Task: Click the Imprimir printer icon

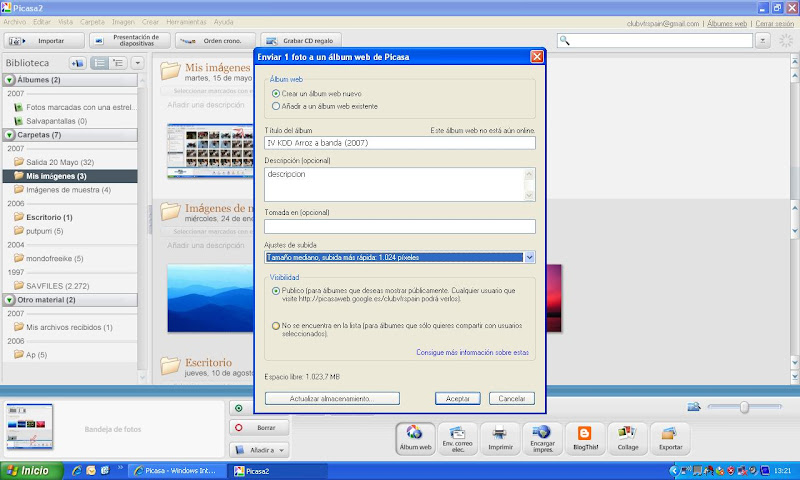Action: pos(500,438)
